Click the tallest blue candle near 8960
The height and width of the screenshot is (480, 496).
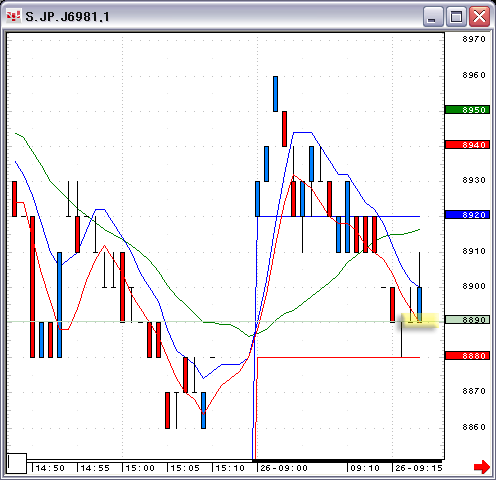[275, 94]
